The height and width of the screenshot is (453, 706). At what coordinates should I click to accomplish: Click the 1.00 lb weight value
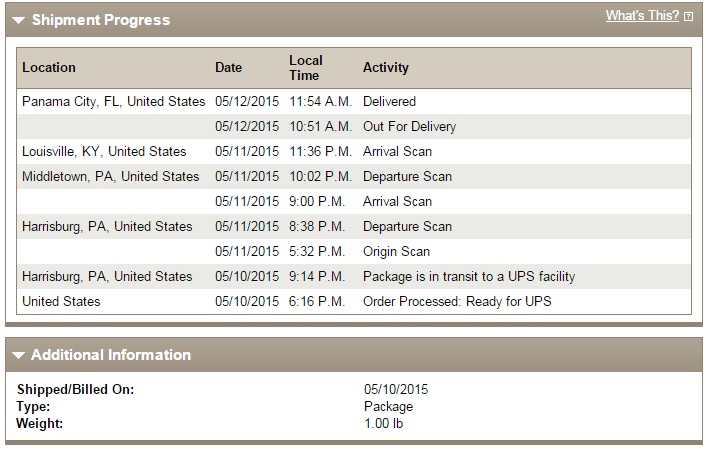(384, 424)
